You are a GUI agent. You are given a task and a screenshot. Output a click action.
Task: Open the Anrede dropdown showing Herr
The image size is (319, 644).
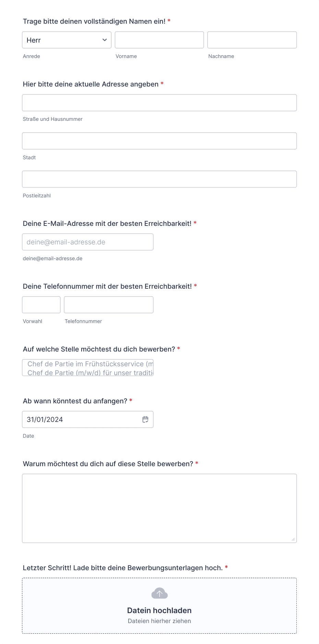pyautogui.click(x=67, y=40)
